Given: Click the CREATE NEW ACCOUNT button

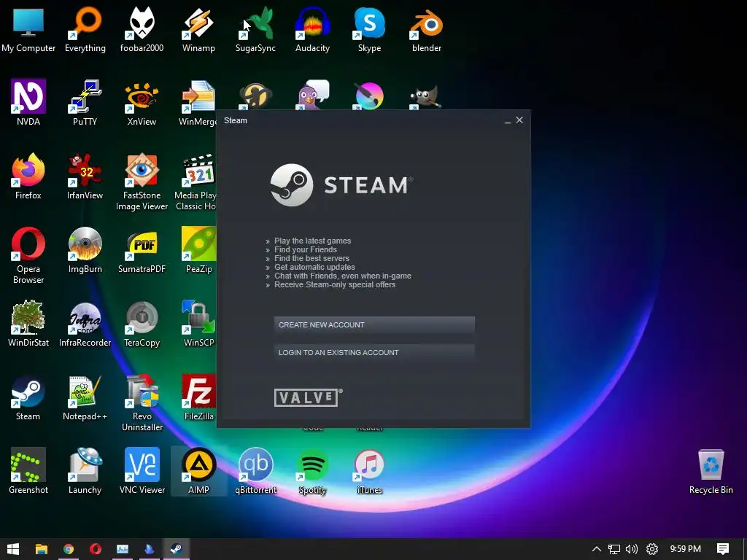Looking at the screenshot, I should click(374, 324).
